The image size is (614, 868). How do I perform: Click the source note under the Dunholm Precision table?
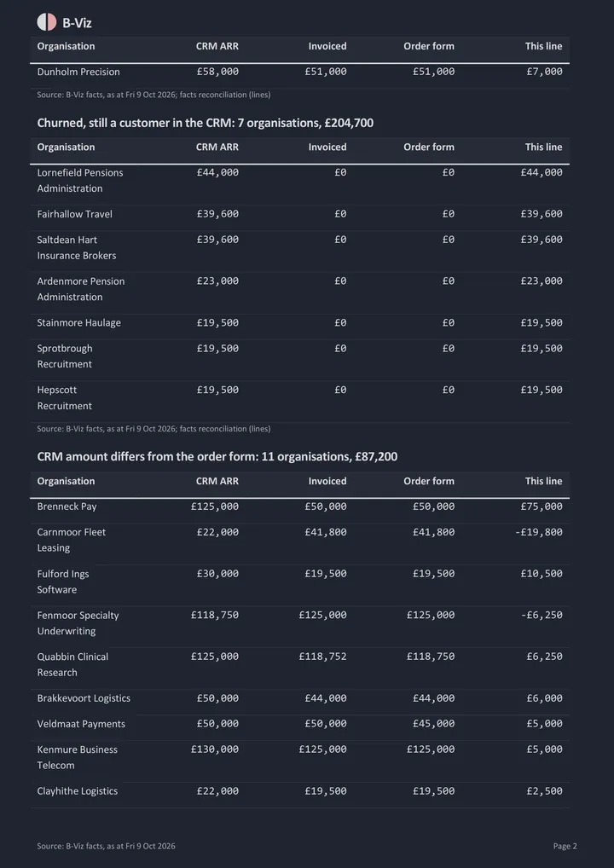tap(153, 95)
